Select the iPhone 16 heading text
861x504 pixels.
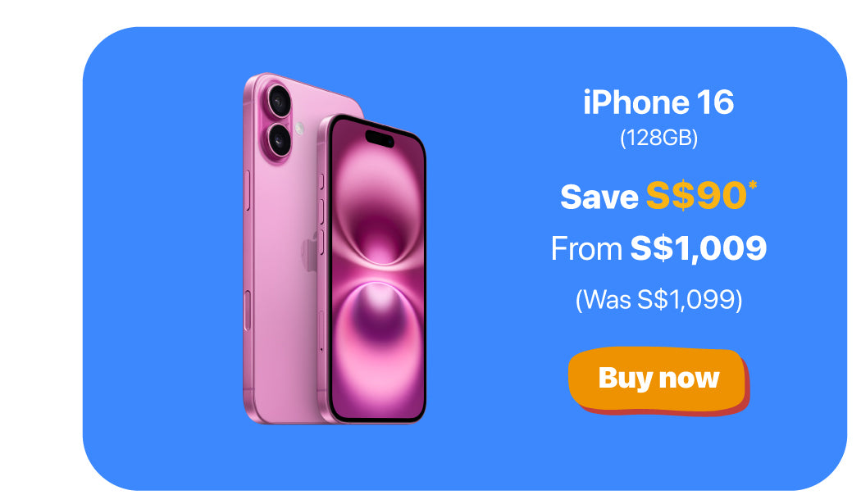pos(658,102)
